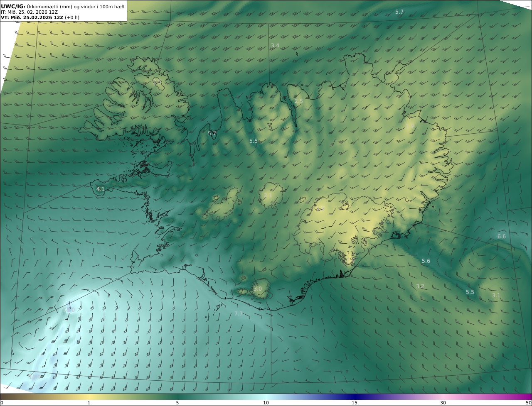Click the 3.2 value label on the map
Screen dimensions: 532x406
(420, 286)
